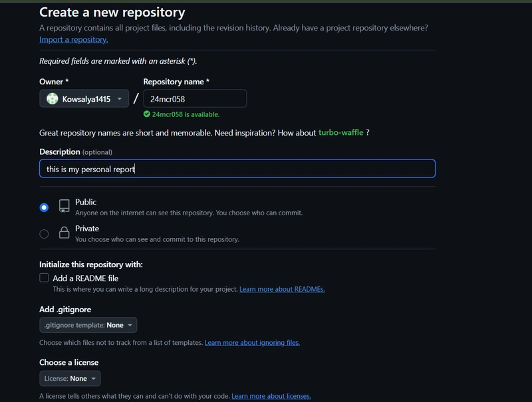Use the turbo-waffle name suggestion
The image size is (532, 402).
340,132
